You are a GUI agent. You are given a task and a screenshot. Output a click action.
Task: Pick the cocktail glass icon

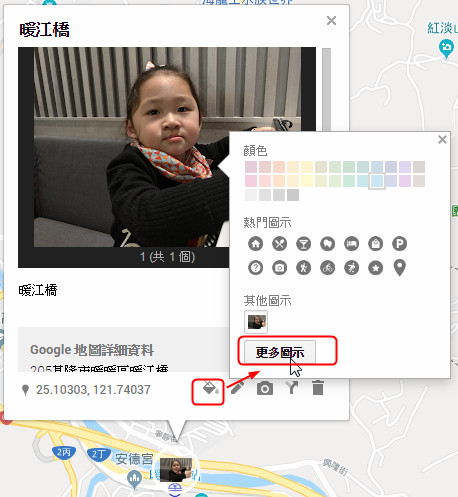[x=304, y=244]
